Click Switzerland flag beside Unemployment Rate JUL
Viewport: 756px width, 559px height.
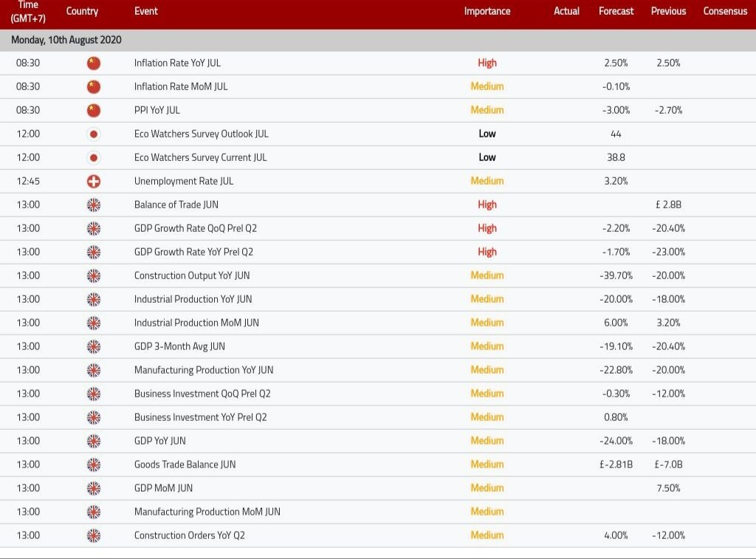coord(94,181)
